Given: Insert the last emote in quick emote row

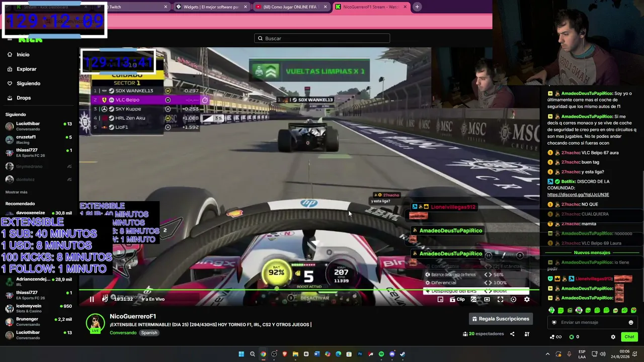Looking at the screenshot, I should click(633, 310).
